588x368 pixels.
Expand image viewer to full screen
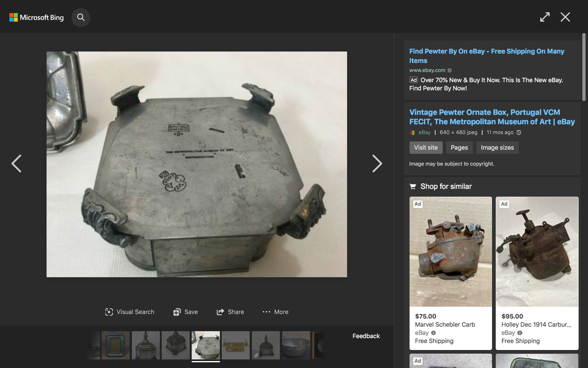[x=545, y=17]
